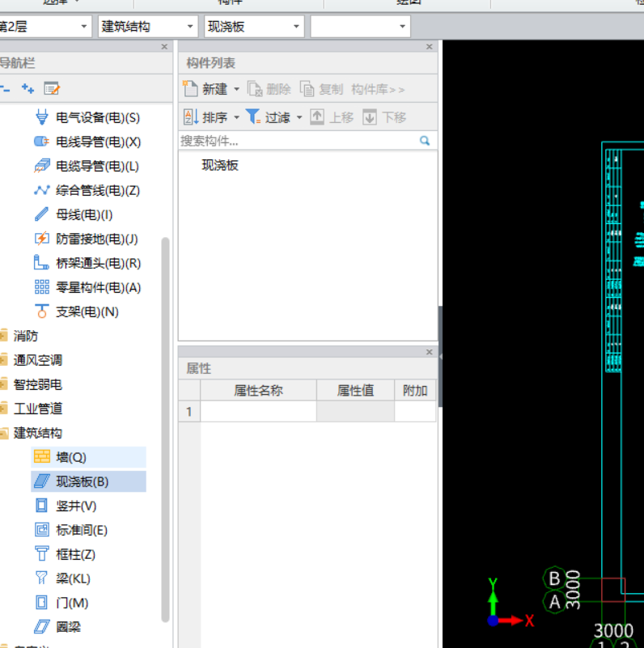Viewport: 644px width, 648px height.
Task: Click the 附加 column header
Action: click(415, 391)
